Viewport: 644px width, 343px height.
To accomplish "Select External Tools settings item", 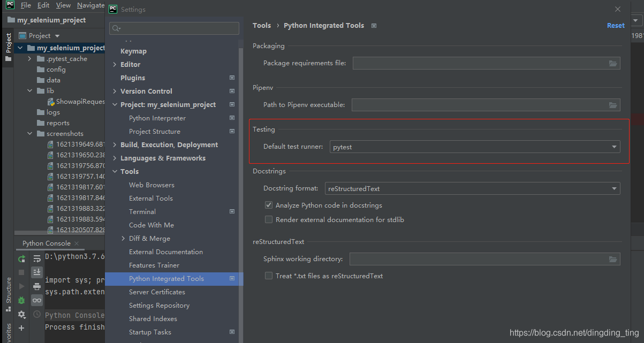I will point(151,198).
